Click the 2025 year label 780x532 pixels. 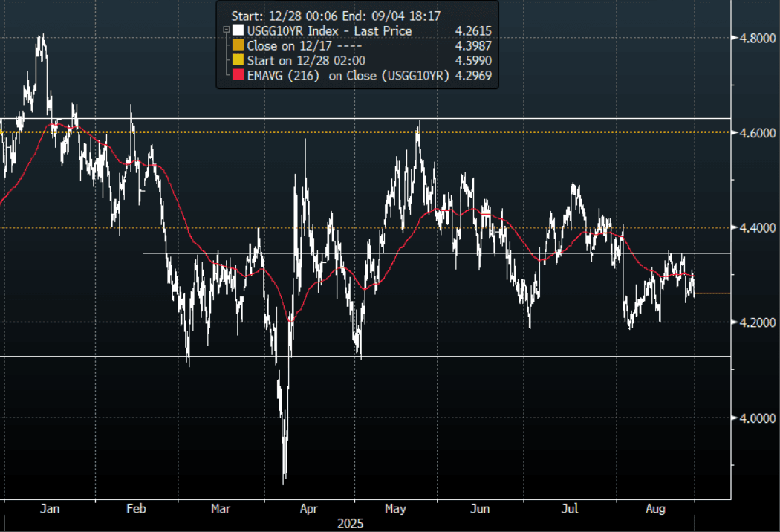click(x=350, y=524)
